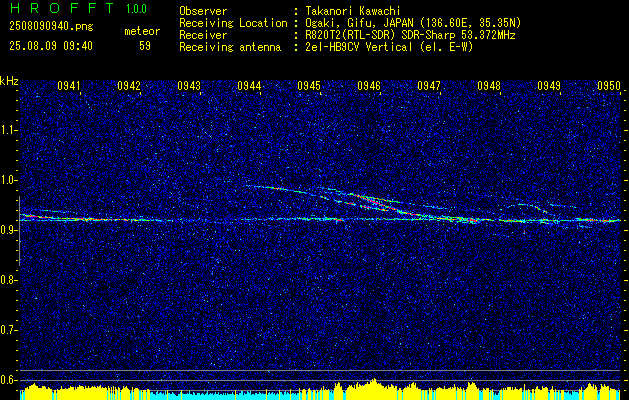Click the 0945 time marker

(x=309, y=85)
